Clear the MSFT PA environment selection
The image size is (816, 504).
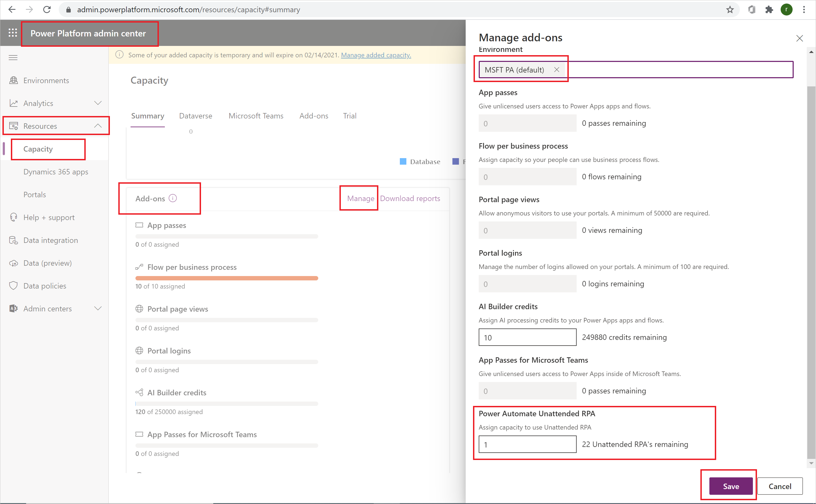click(x=556, y=69)
